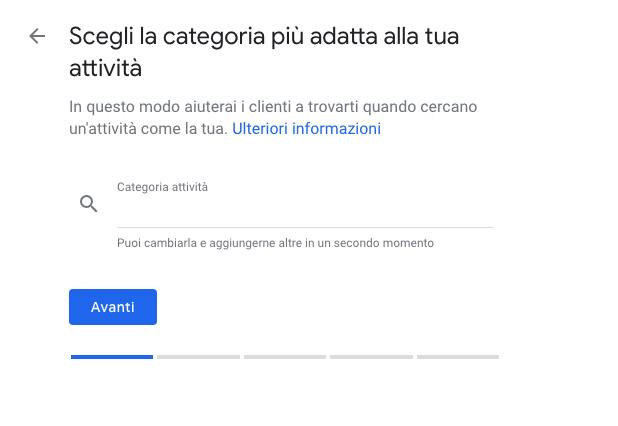Click the word 'Avanti' inside the blue button
This screenshot has width=618, height=426.
click(113, 307)
